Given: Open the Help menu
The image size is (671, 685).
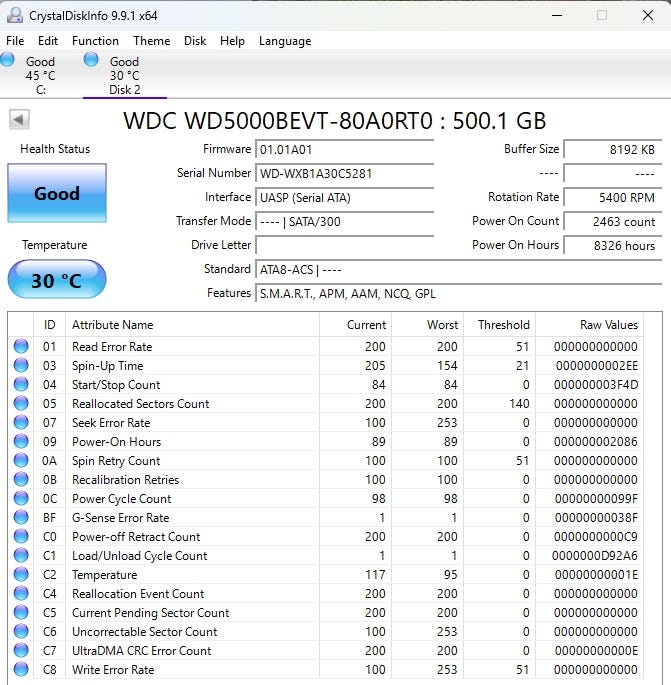Looking at the screenshot, I should (x=232, y=41).
